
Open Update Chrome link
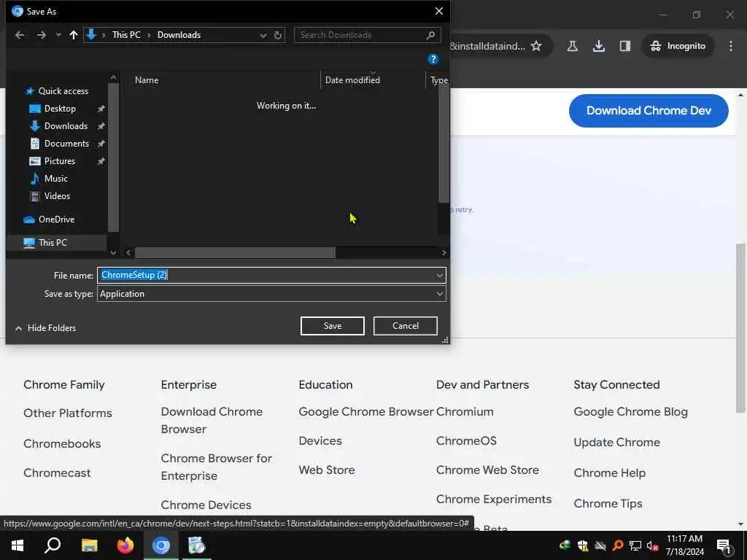coord(617,443)
